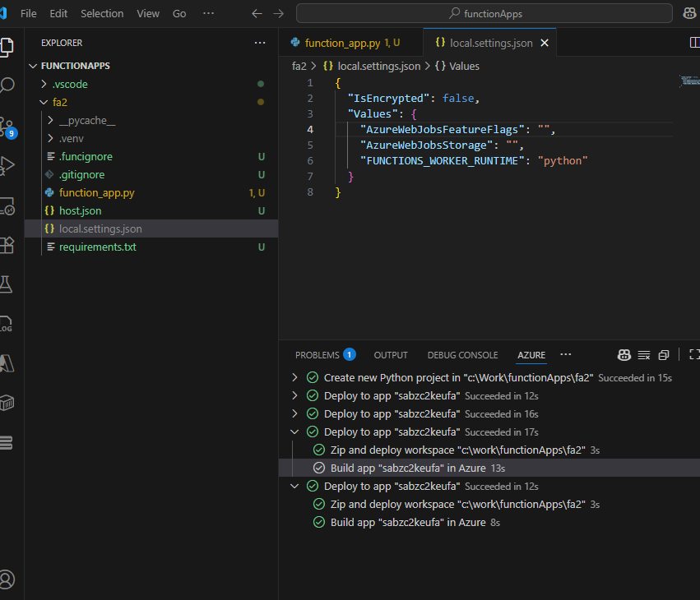This screenshot has height=600, width=700.
Task: Open Run and Debug view
Action: pos(7,165)
